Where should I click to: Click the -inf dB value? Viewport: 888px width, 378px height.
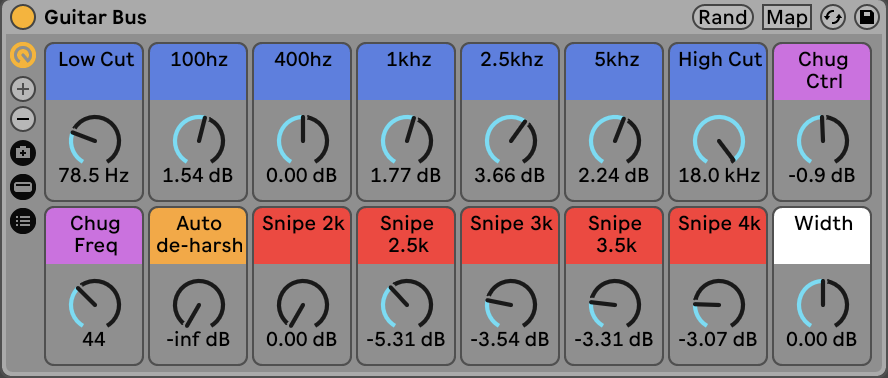click(x=198, y=340)
